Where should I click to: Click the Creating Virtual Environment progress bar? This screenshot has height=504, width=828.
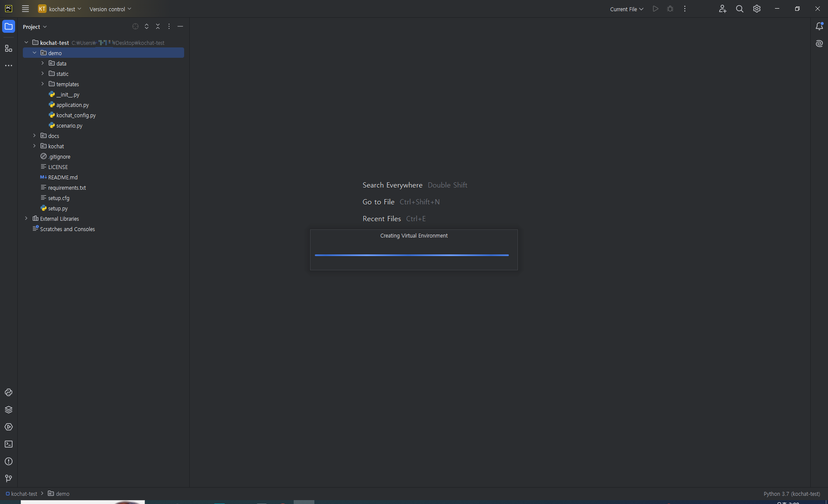pyautogui.click(x=412, y=255)
